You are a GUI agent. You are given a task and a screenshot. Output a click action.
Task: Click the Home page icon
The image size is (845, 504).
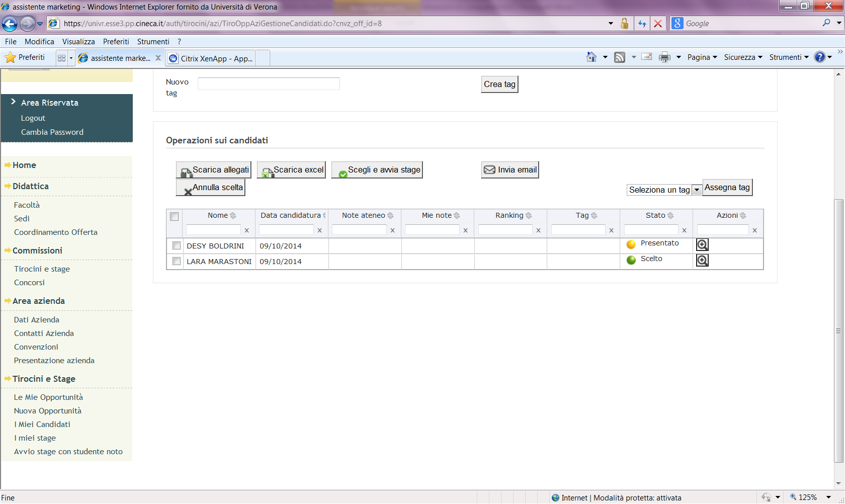(x=591, y=57)
